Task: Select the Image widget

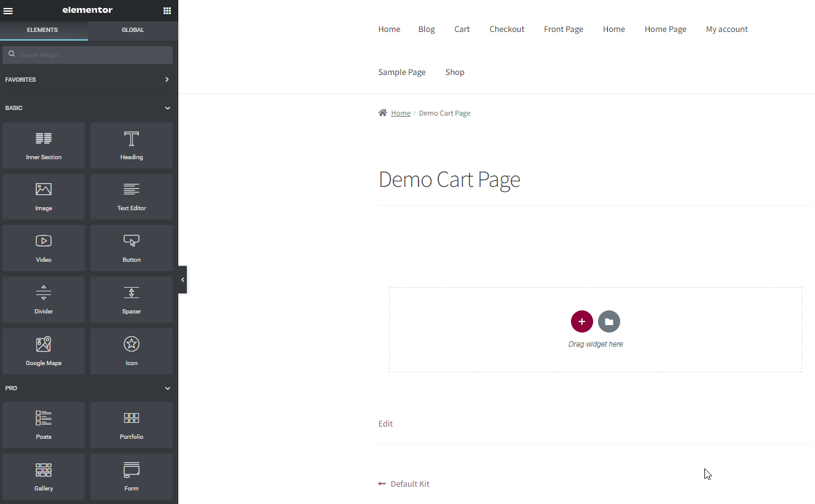Action: 44,197
